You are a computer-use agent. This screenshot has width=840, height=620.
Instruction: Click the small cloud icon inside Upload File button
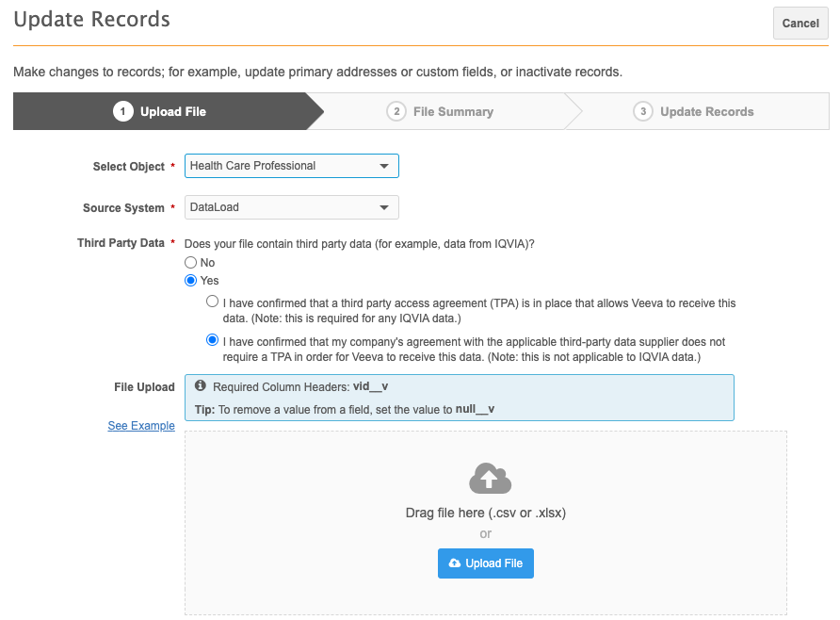[x=455, y=563]
